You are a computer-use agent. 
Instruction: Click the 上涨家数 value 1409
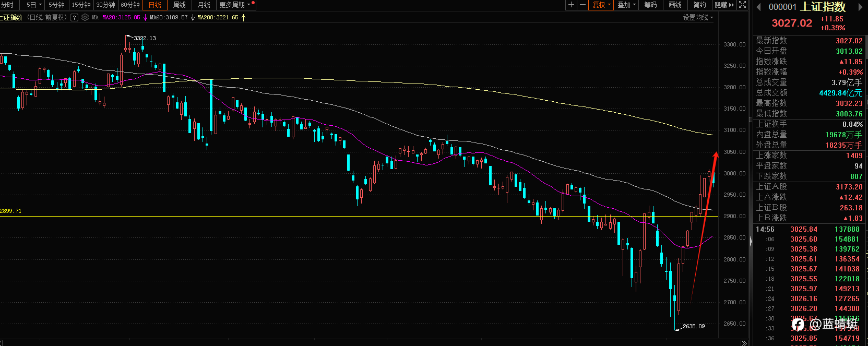click(x=854, y=156)
